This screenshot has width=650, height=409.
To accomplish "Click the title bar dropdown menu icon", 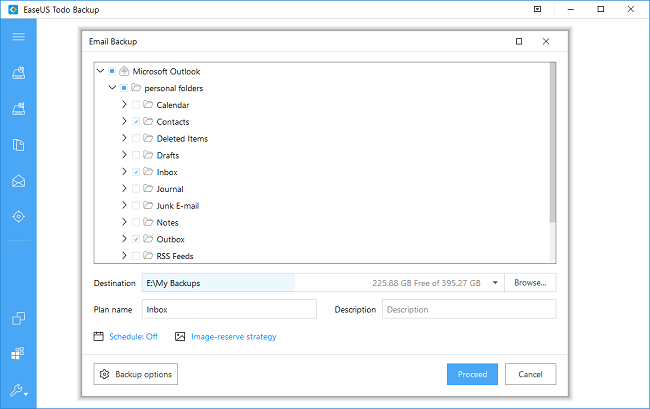I will click(x=538, y=11).
